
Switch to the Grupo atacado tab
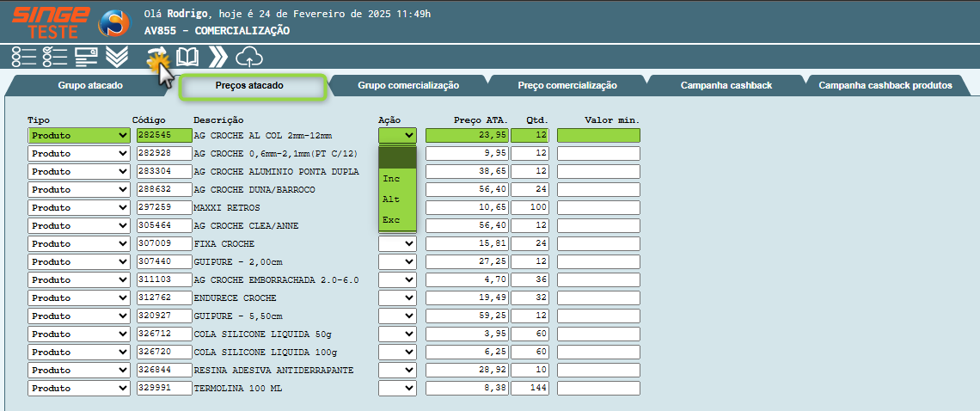90,86
